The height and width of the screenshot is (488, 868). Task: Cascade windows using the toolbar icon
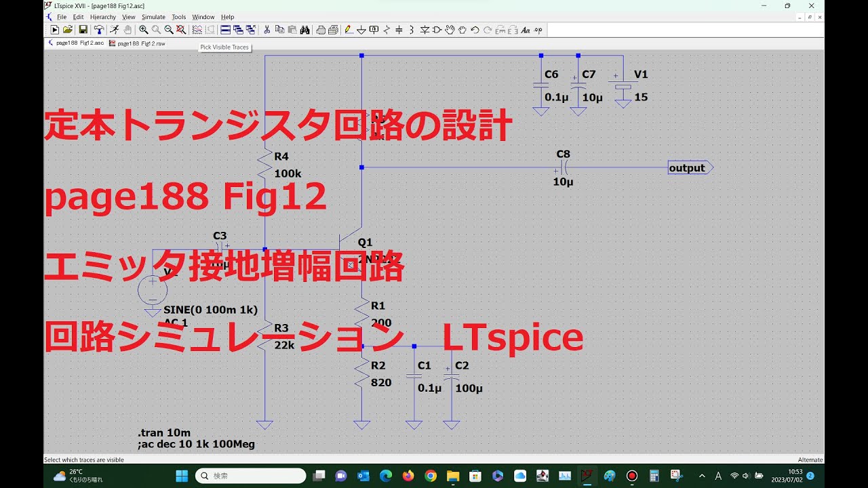coord(238,30)
